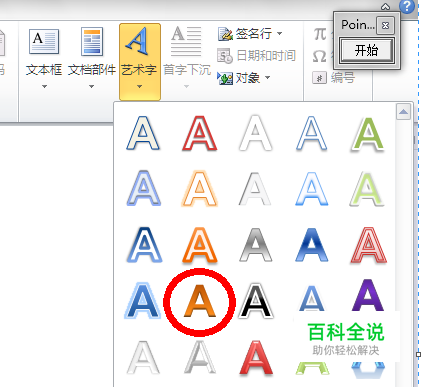Choose dark blue outline WordArt third row
The width and height of the screenshot is (425, 387).
pyautogui.click(x=144, y=244)
